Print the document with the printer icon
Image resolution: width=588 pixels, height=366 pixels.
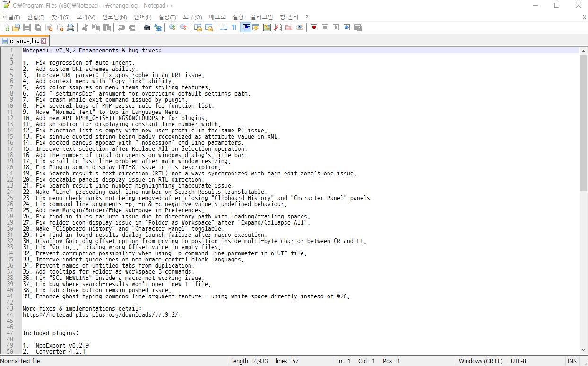pos(70,27)
